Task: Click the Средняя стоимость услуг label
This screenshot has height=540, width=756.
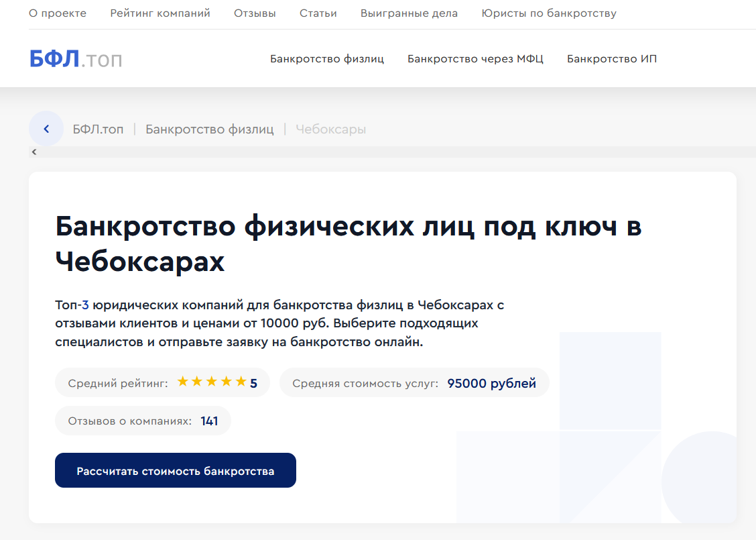Action: coord(365,383)
